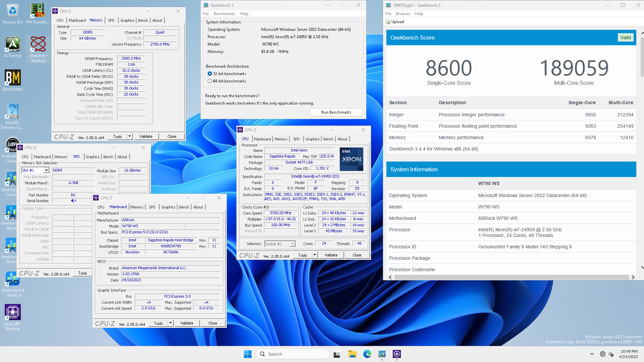Click the Integer multi-core value 212294
This screenshot has height=362, width=644.
click(625, 115)
